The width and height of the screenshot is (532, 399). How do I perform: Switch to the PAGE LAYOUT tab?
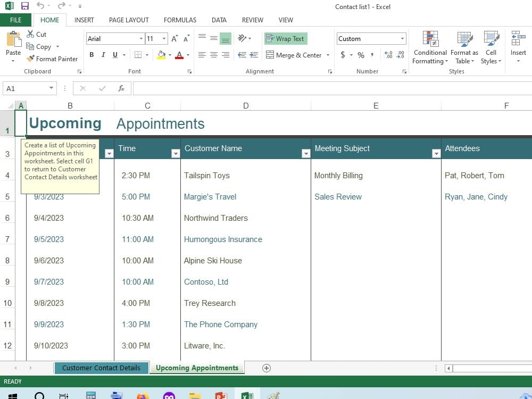pos(129,20)
